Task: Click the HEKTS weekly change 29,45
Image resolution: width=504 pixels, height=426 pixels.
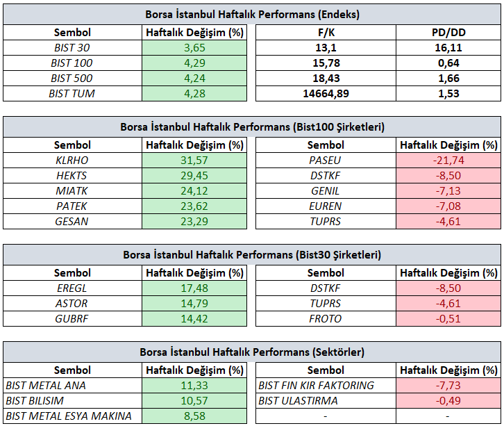Action: (x=194, y=175)
